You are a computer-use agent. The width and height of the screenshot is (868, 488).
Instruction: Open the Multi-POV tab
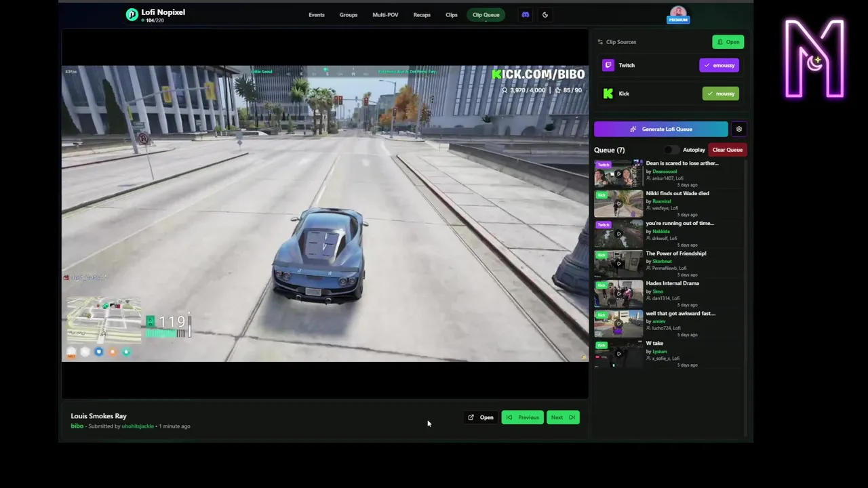[x=385, y=15]
